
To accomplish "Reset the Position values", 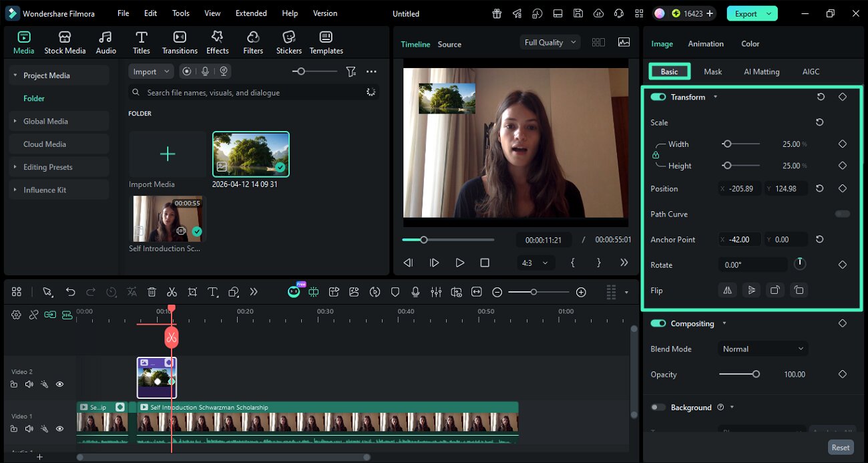I will (x=820, y=188).
